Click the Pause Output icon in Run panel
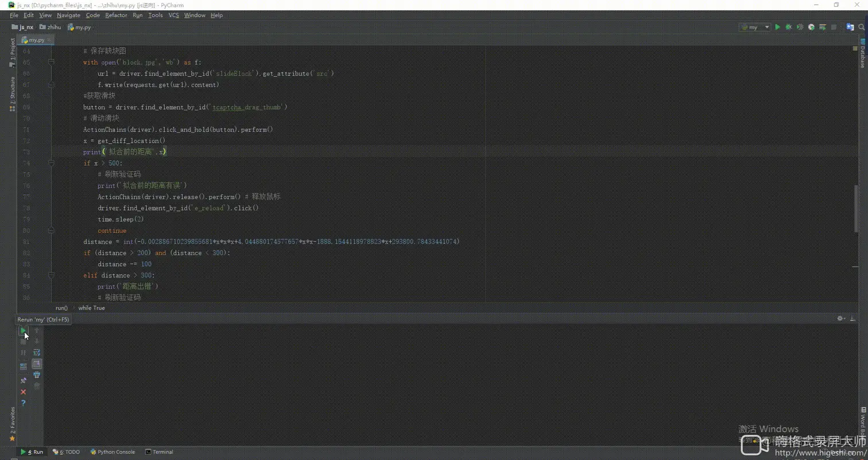 click(x=23, y=353)
